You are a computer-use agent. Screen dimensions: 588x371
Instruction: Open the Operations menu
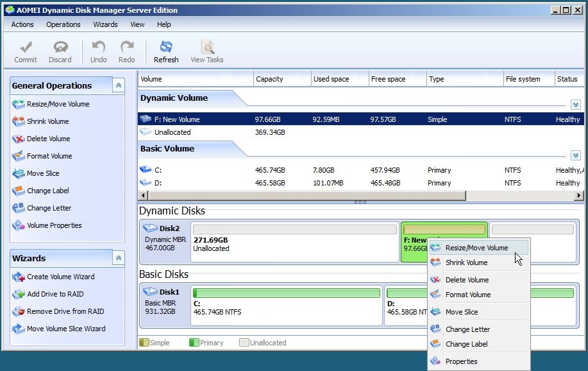(x=63, y=24)
